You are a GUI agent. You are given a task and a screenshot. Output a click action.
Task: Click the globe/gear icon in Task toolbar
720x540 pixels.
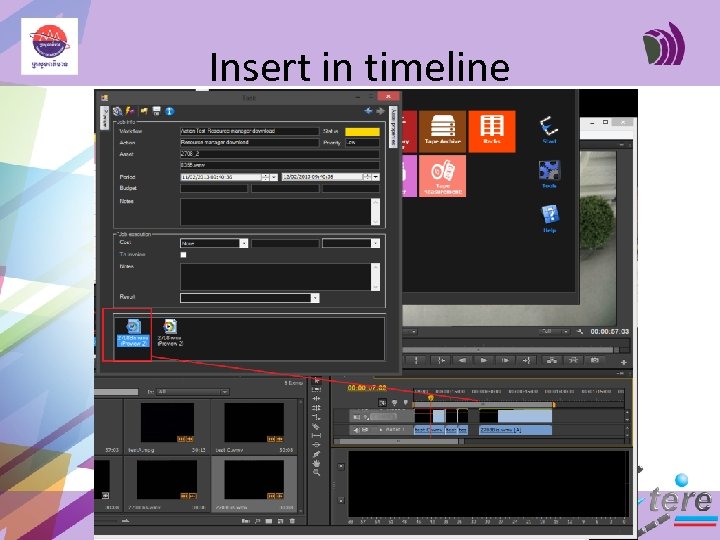(118, 111)
